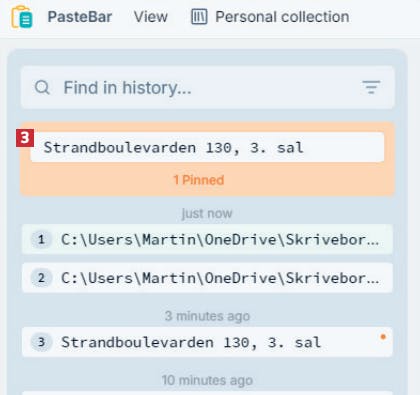This screenshot has width=420, height=395.
Task: Collapse the 1 Pinned section label
Action: coord(199,180)
